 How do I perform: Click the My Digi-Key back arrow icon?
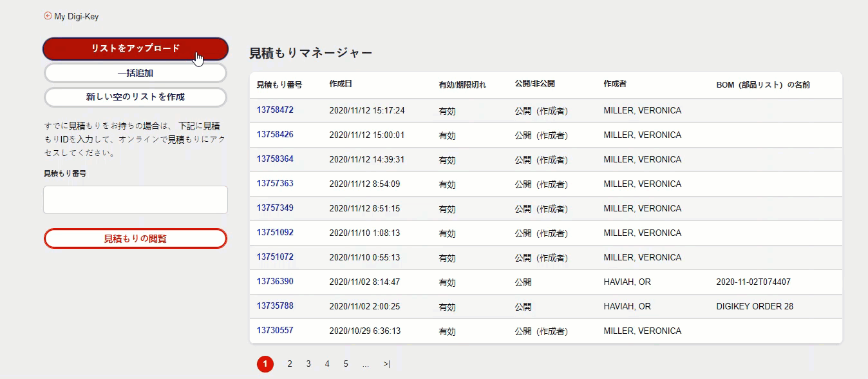click(48, 16)
